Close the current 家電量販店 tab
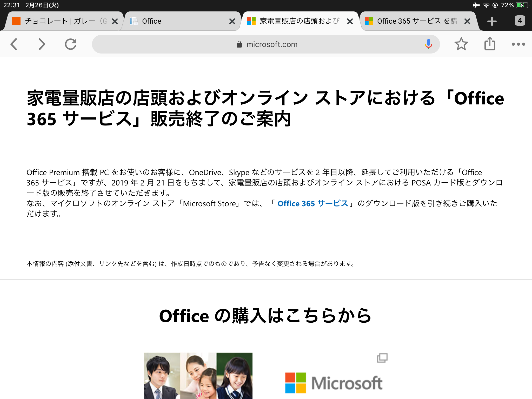The width and height of the screenshot is (532, 399). [x=350, y=21]
